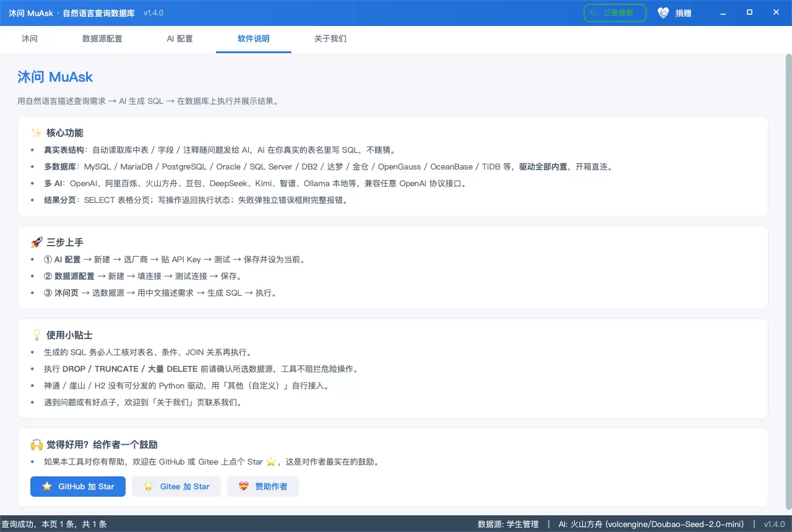Viewport: 792px width, 532px height.
Task: Click the 捐赠 heart-hand icon
Action: (663, 13)
